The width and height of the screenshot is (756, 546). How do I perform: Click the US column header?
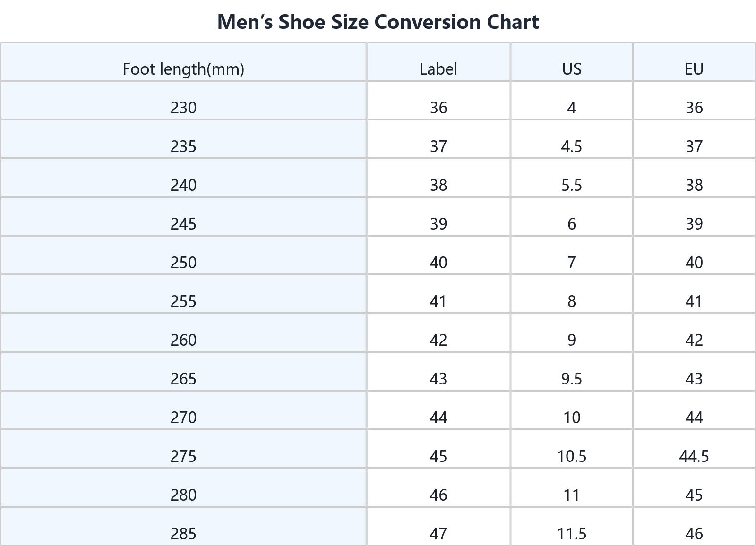coord(571,69)
